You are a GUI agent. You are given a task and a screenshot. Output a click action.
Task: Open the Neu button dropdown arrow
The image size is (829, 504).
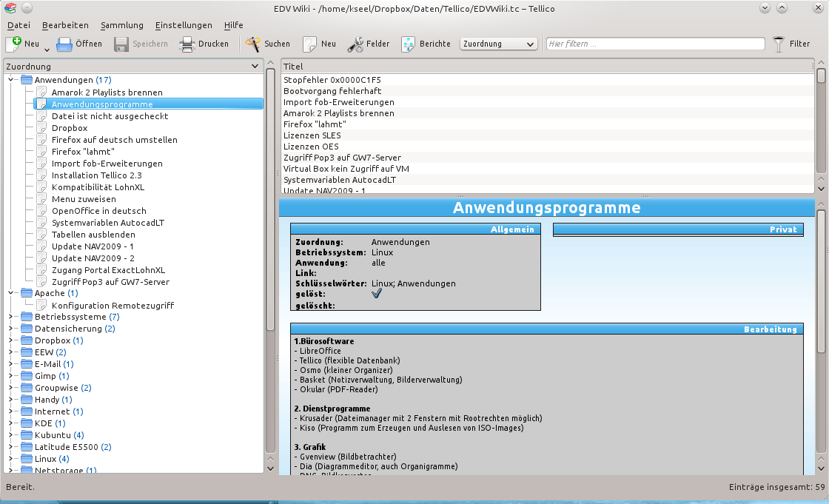coord(47,50)
